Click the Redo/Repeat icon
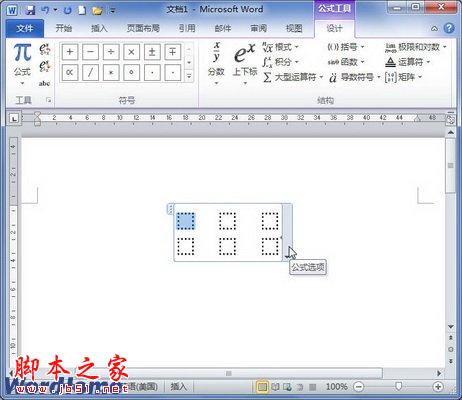The height and width of the screenshot is (400, 462). coord(68,10)
